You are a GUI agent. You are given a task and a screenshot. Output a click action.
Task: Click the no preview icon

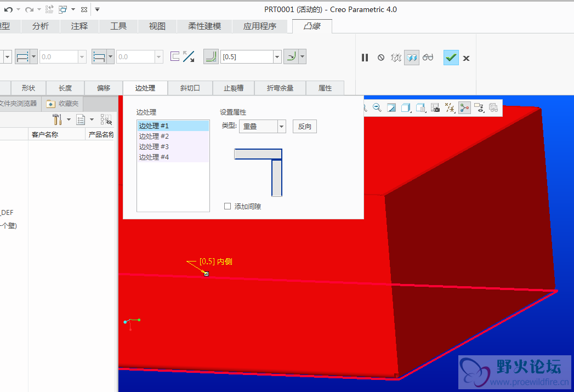pyautogui.click(x=381, y=58)
